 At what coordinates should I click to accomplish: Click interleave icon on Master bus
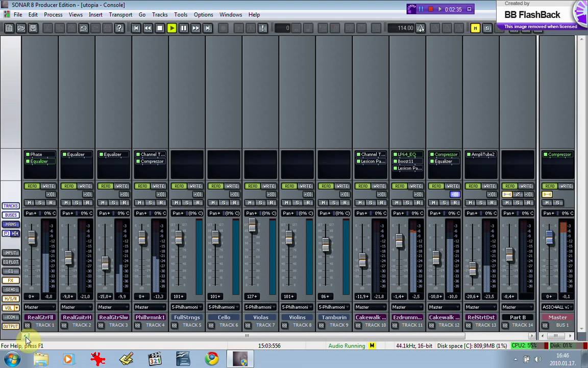(547, 194)
